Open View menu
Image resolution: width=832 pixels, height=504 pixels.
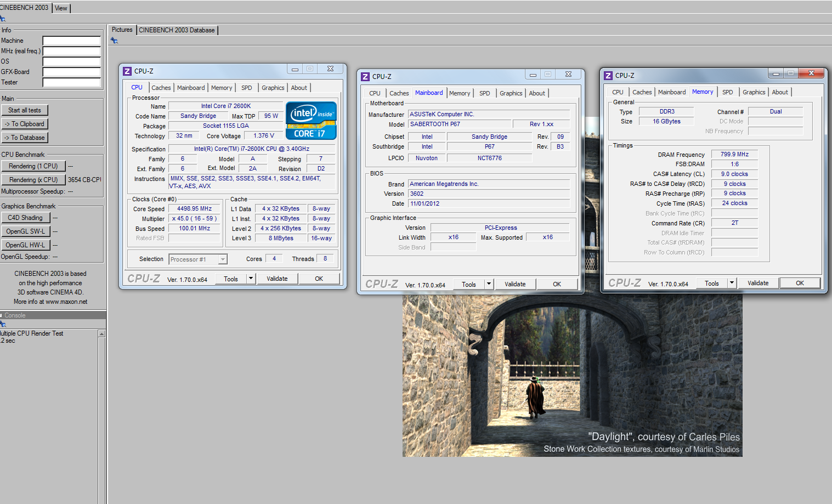(x=61, y=8)
